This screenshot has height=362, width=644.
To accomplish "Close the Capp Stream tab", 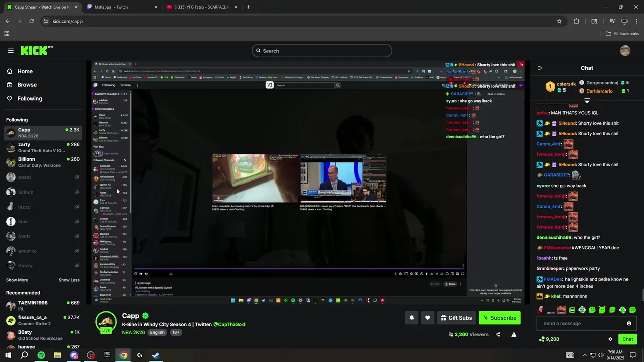I will click(76, 7).
